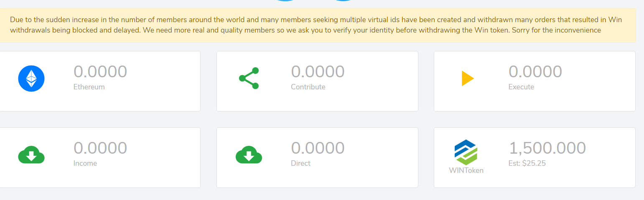Click the Execute amount 0.0000
The width and height of the screenshot is (644, 200).
tap(535, 72)
